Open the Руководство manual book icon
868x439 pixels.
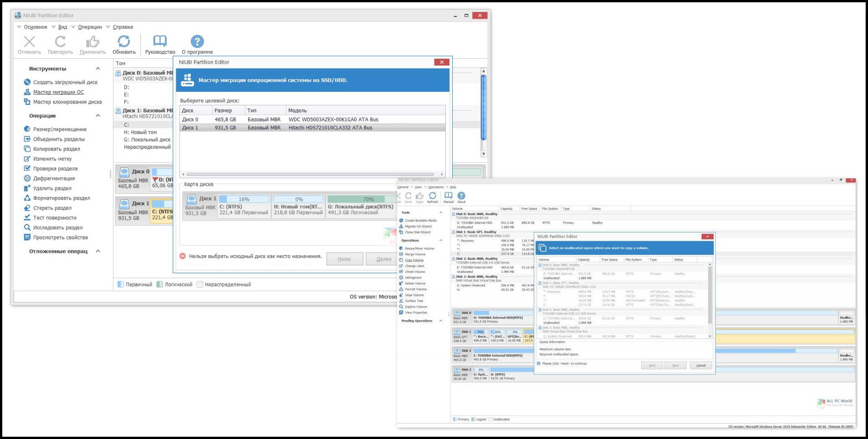pos(160,41)
